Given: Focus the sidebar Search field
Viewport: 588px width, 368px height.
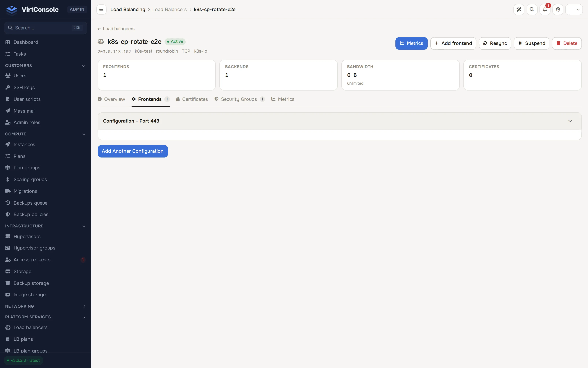Looking at the screenshot, I should [45, 28].
